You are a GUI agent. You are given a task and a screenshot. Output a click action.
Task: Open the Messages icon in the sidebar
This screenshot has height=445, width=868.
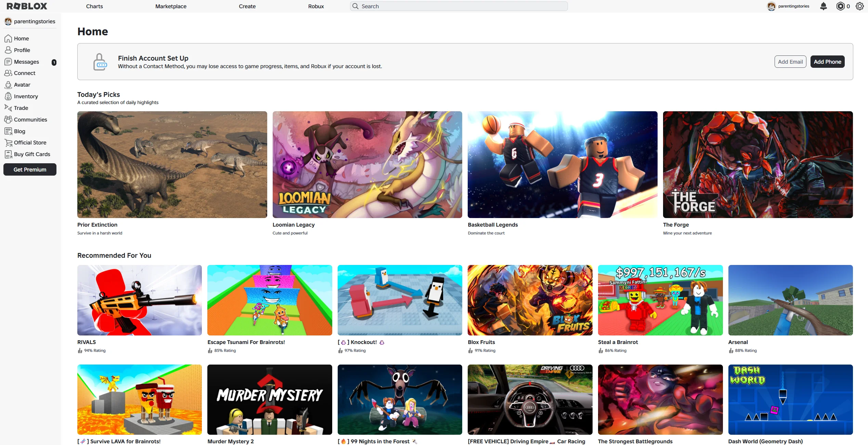[x=8, y=62]
